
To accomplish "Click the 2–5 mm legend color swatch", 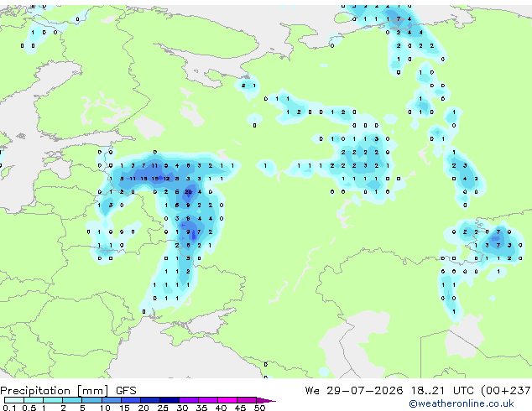I will pyautogui.click(x=72, y=400).
